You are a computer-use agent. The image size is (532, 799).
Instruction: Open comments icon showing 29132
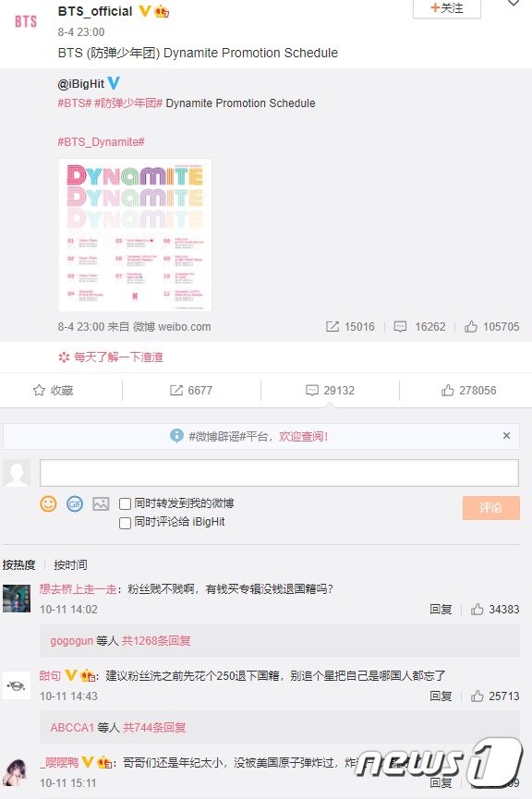pyautogui.click(x=311, y=391)
